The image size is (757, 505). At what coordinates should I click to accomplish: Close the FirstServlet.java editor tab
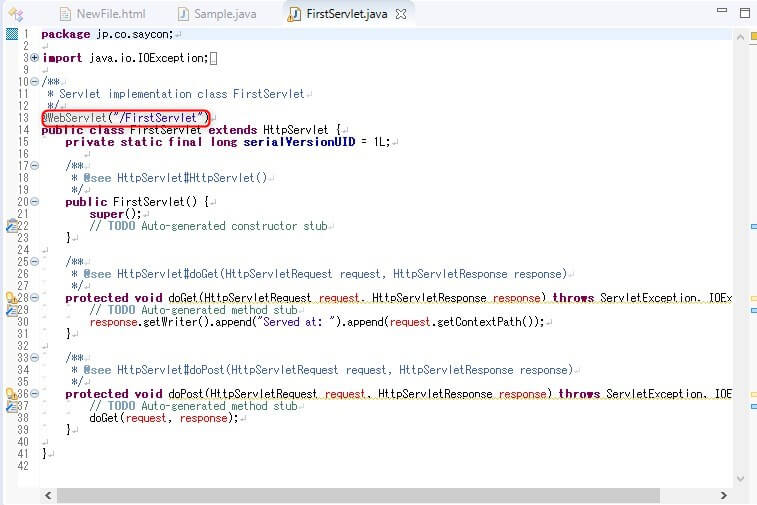[401, 14]
